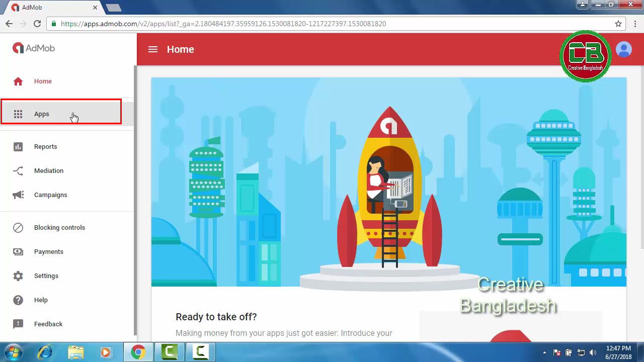This screenshot has width=644, height=362.
Task: Launch Windows Media Player from the taskbar
Action: (106, 352)
